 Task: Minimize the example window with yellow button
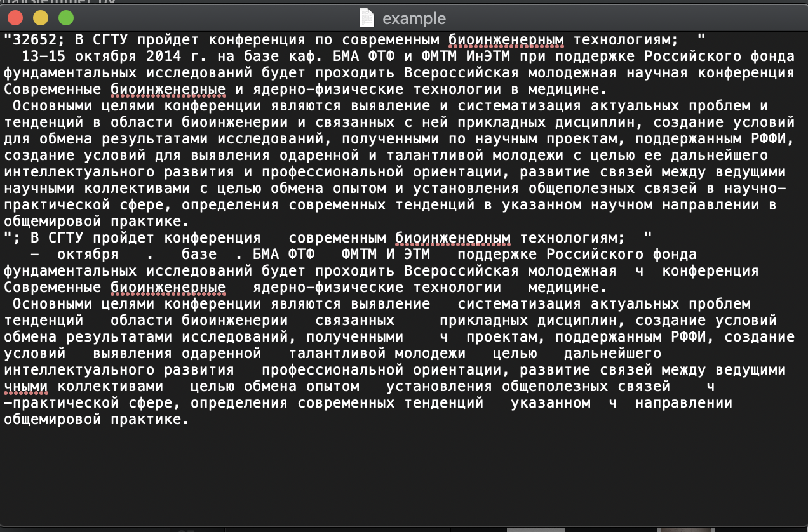click(40, 18)
